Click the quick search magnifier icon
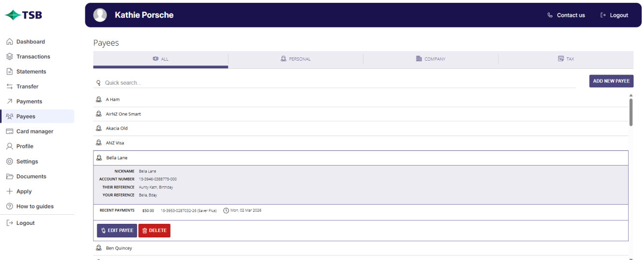Viewport: 644px width, 260px height. pyautogui.click(x=99, y=83)
